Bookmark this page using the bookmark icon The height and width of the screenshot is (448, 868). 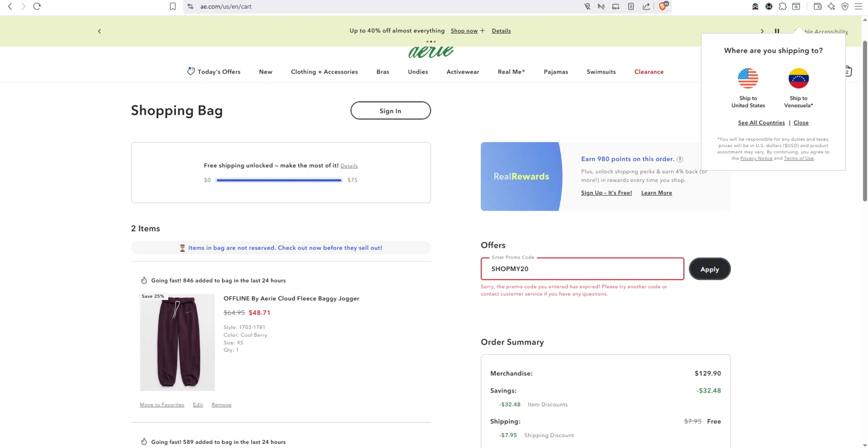click(172, 6)
